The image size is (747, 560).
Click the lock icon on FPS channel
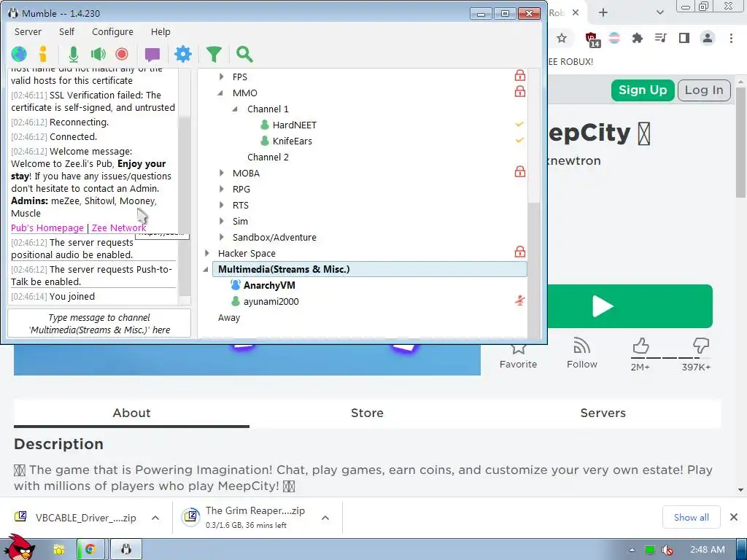(x=519, y=75)
